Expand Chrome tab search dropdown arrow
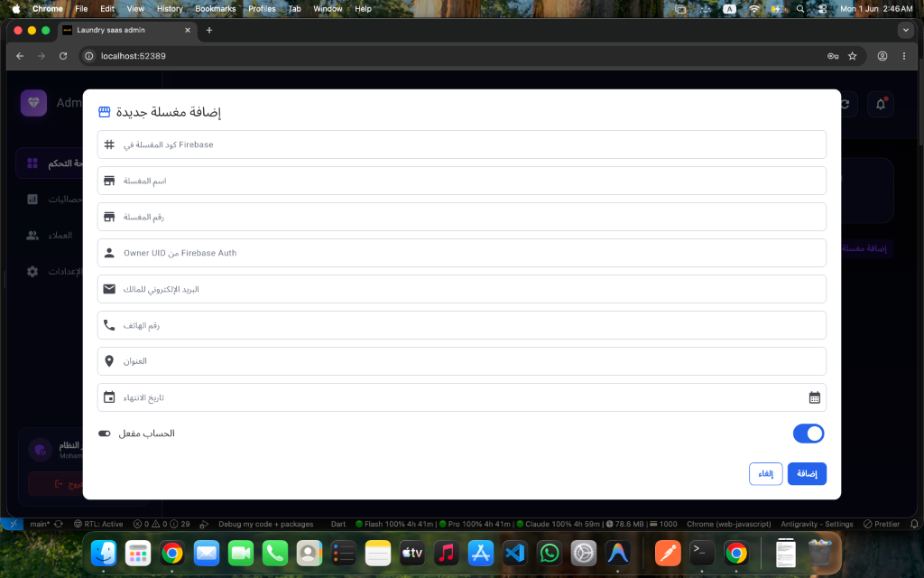924x578 pixels. pos(906,30)
